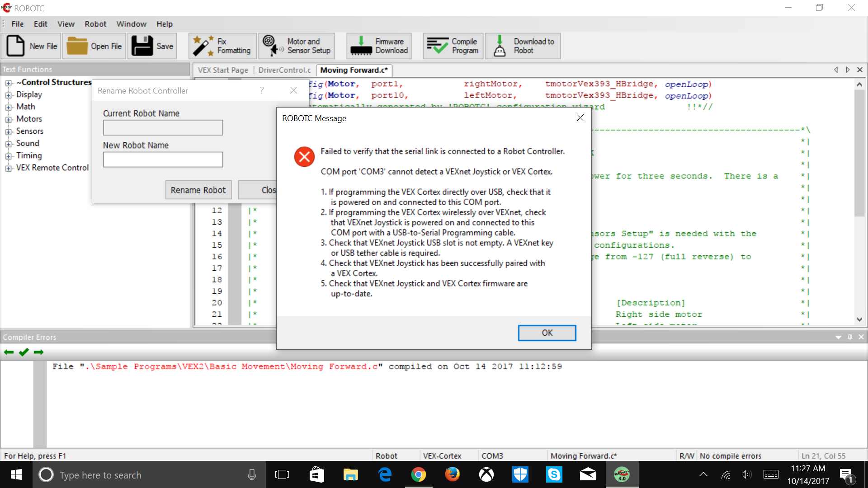Close the Rename Robot Controller dialog
The width and height of the screenshot is (868, 488).
coord(293,90)
